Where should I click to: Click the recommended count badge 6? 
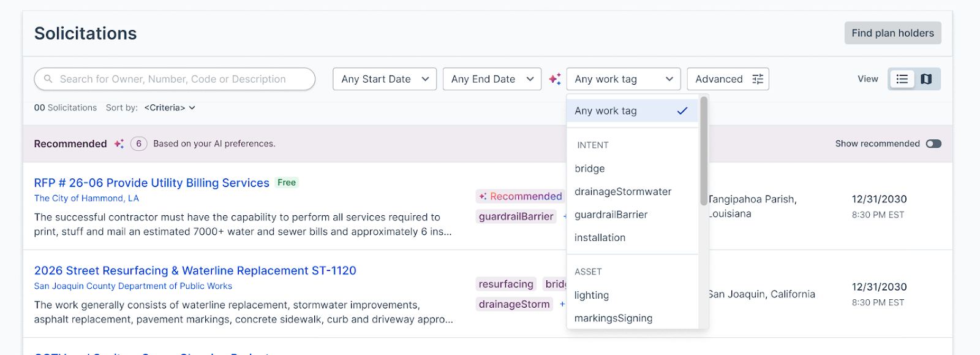139,143
